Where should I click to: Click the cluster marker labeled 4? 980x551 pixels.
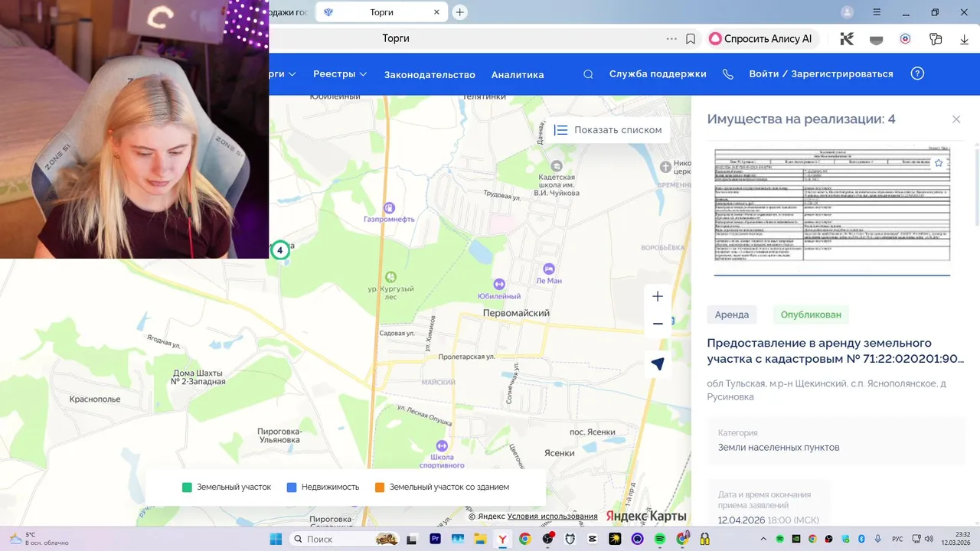pos(280,250)
